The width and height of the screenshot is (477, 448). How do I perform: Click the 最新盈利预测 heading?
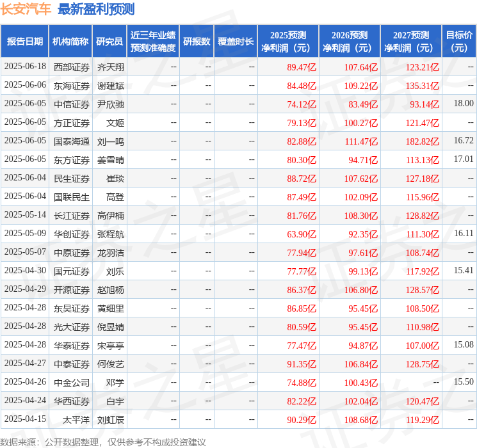coord(96,9)
